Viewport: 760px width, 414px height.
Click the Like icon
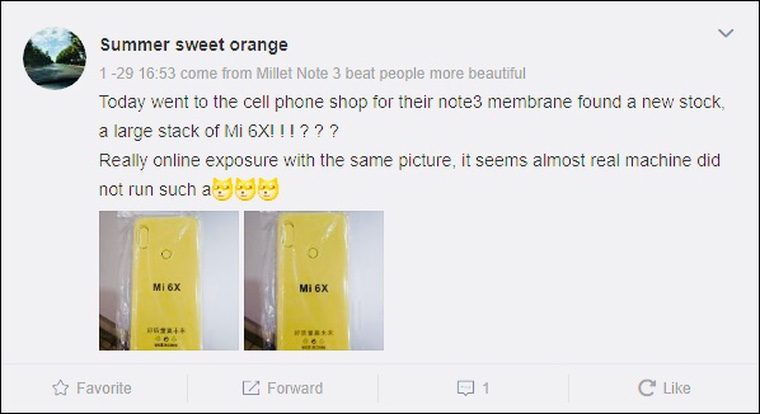[x=647, y=388]
